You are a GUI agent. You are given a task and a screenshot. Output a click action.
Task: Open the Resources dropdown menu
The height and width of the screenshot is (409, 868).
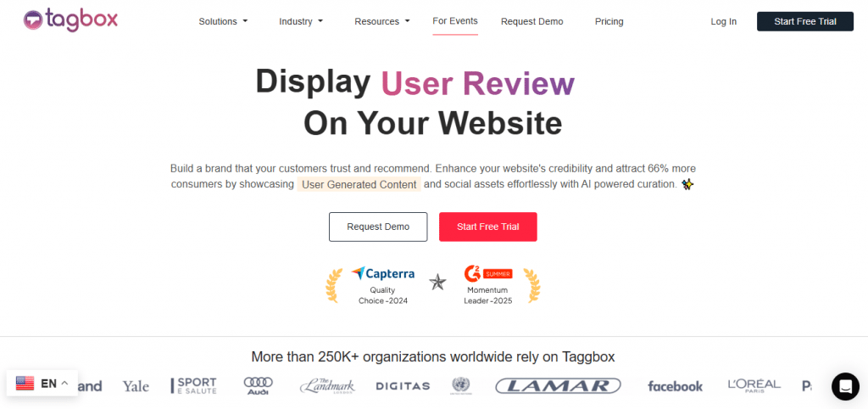pos(381,21)
